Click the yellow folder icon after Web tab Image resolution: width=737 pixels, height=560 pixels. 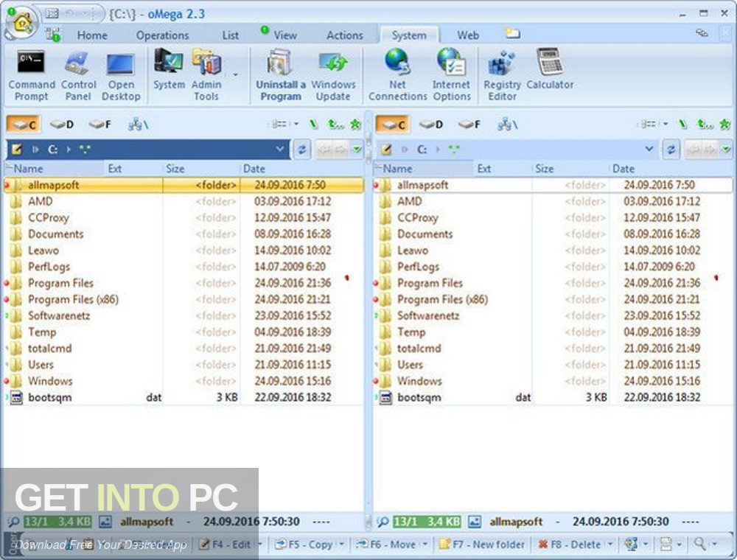tap(512, 33)
